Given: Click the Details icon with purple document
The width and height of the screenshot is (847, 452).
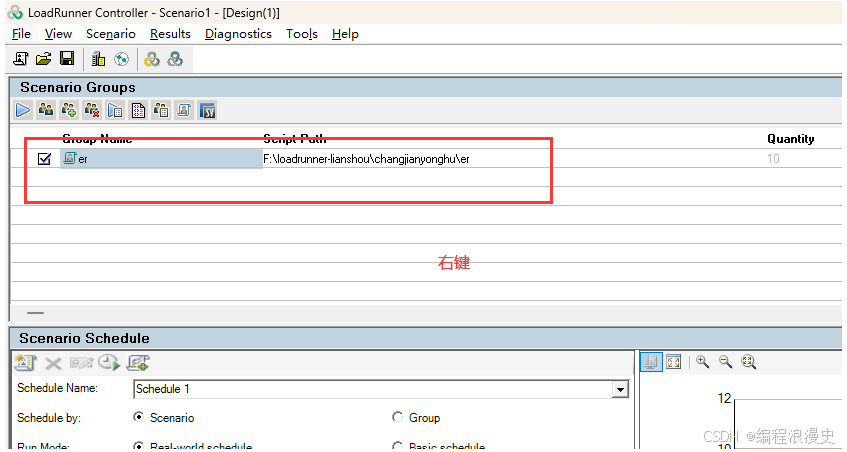Looking at the screenshot, I should (x=138, y=111).
